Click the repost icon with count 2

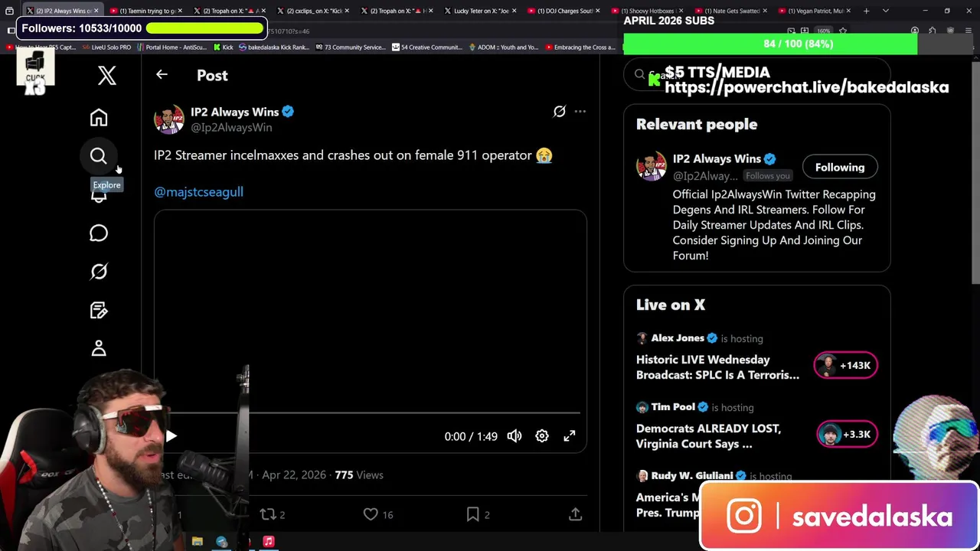pos(268,514)
